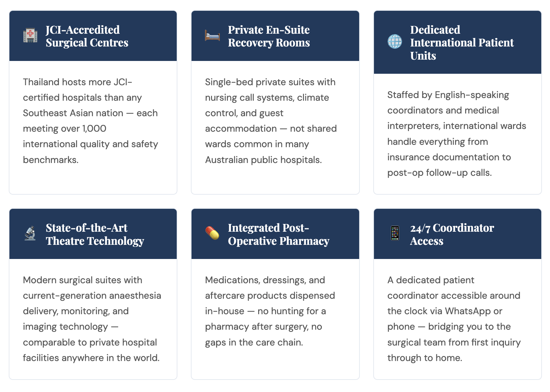Click the modern surgical suites description
The height and width of the screenshot is (392, 550).
coord(92,319)
